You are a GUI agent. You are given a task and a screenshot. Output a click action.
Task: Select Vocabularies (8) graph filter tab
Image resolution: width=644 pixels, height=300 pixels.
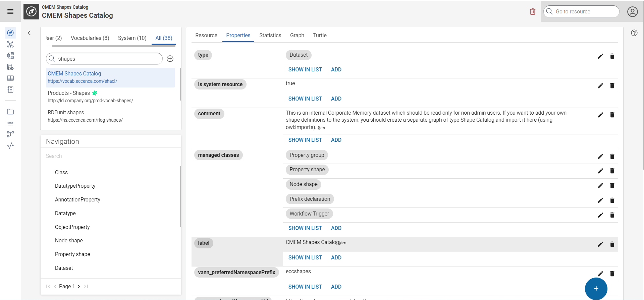click(x=90, y=38)
